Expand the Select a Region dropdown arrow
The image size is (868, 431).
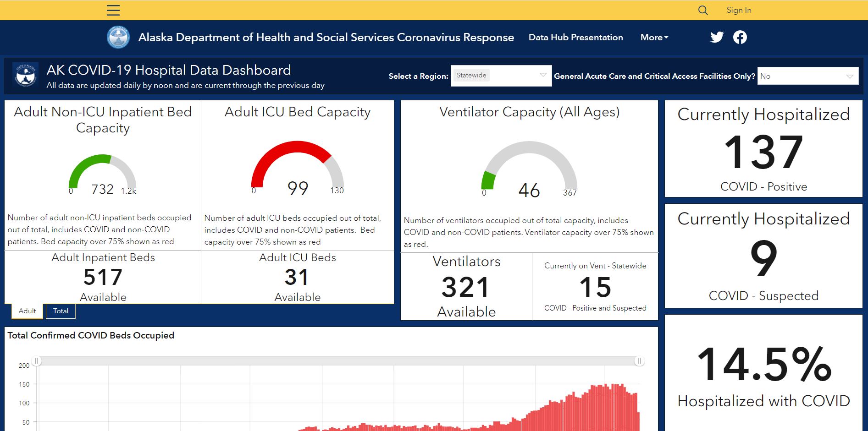coord(543,75)
